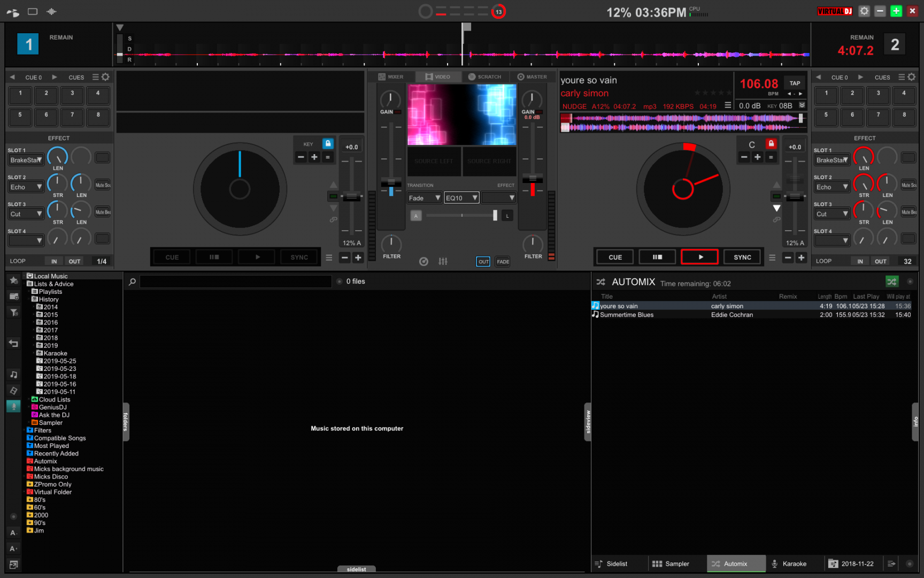The image size is (924, 578).
Task: Toggle right deck key lock icon
Action: [x=771, y=143]
